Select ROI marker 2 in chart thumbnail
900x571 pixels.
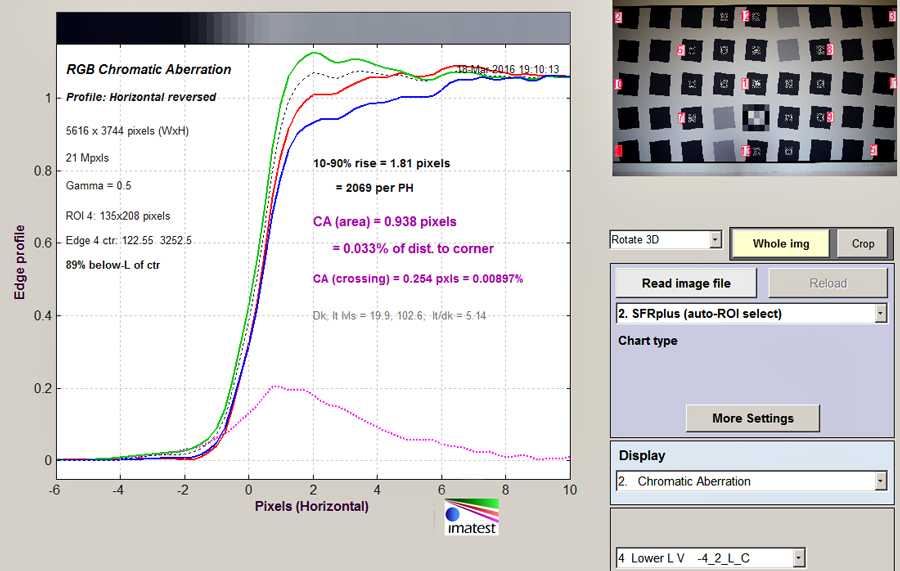tap(619, 18)
